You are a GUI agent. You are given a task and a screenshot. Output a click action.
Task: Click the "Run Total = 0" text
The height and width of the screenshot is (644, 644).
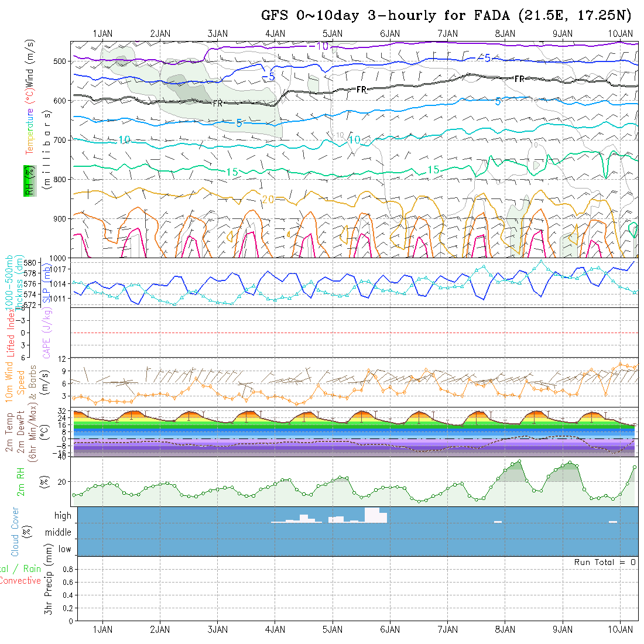[605, 562]
